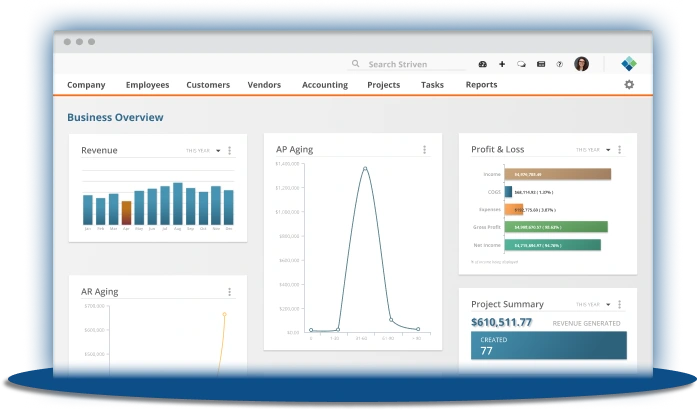Click the Striven diamond logo

[629, 64]
